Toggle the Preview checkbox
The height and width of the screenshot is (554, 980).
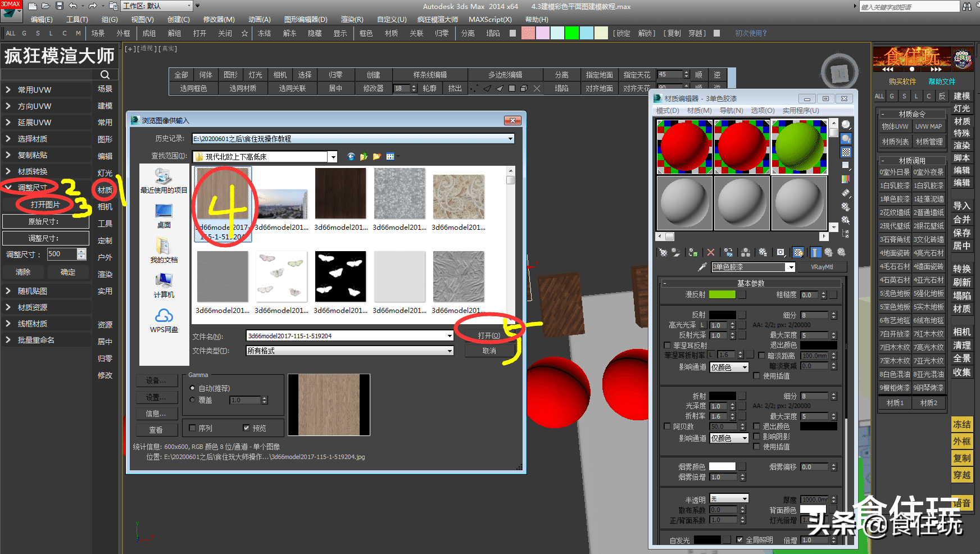(246, 428)
